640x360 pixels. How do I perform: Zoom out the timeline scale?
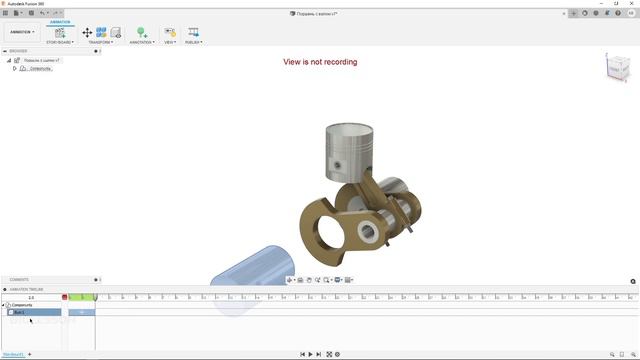click(x=612, y=354)
